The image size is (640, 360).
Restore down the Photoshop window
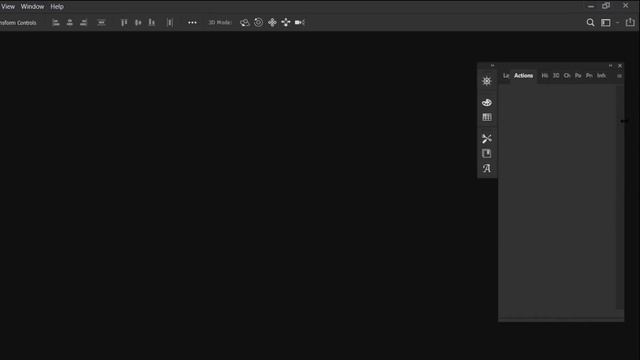(x=606, y=6)
